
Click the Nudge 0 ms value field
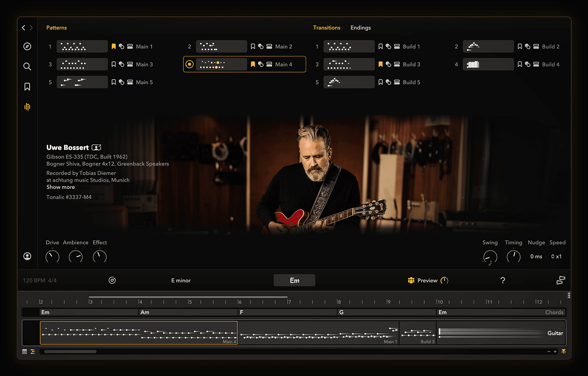[536, 257]
